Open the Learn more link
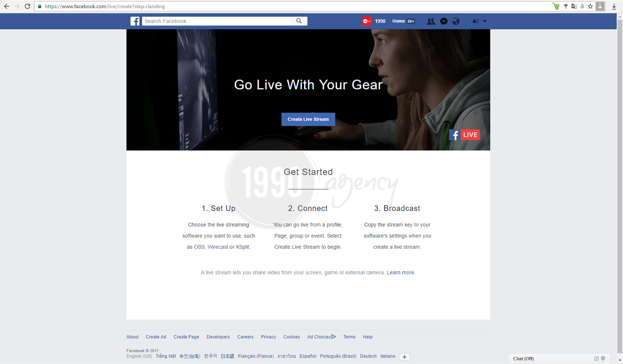This screenshot has height=364, width=623. pyautogui.click(x=400, y=272)
